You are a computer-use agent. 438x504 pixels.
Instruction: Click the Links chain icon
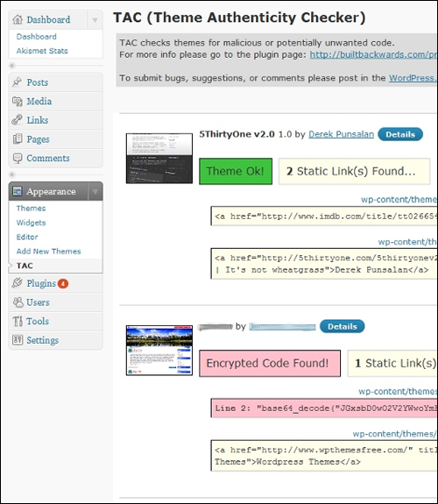coord(17,120)
